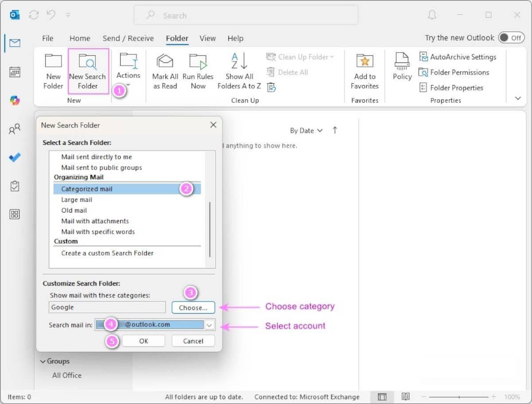Select Large mail in the list
532x404 pixels.
click(x=126, y=200)
